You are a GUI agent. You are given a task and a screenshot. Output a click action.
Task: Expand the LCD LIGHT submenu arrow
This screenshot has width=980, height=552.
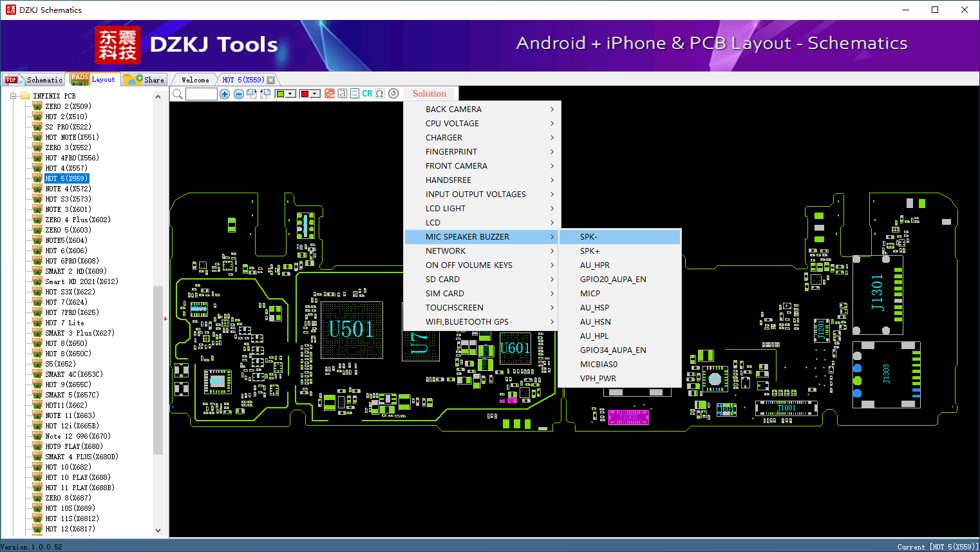(552, 209)
